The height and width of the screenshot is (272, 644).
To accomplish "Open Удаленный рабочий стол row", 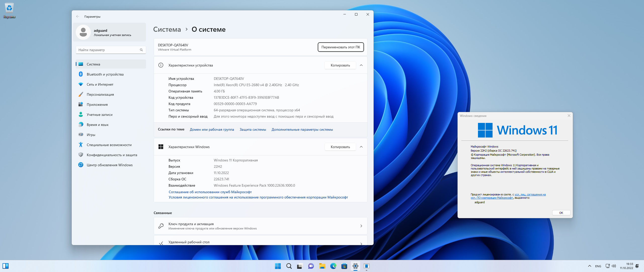I will (260, 241).
